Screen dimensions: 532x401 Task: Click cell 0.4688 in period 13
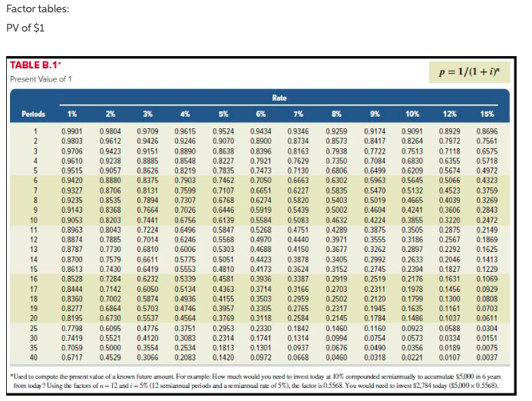click(260, 249)
